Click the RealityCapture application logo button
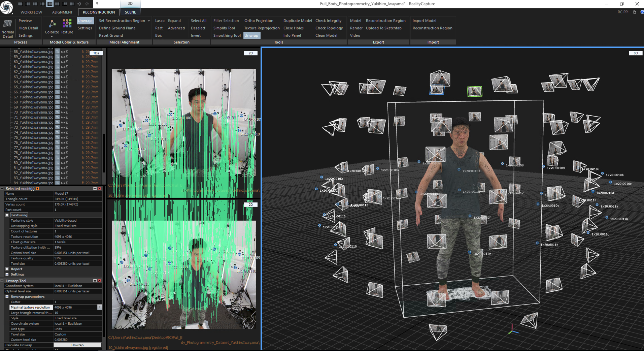This screenshot has height=351, width=644. (6, 7)
